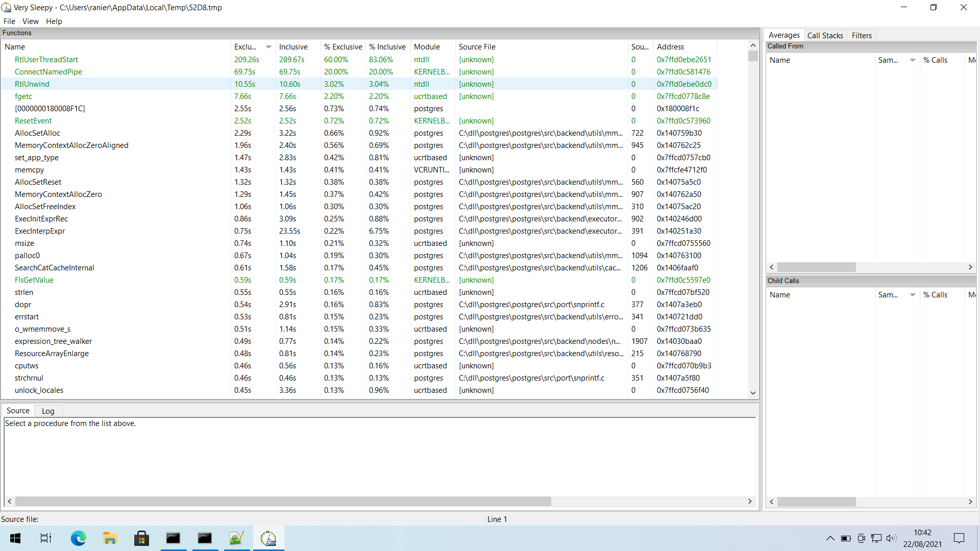980x551 pixels.
Task: Click Samples sort arrow in Called From
Action: [913, 60]
